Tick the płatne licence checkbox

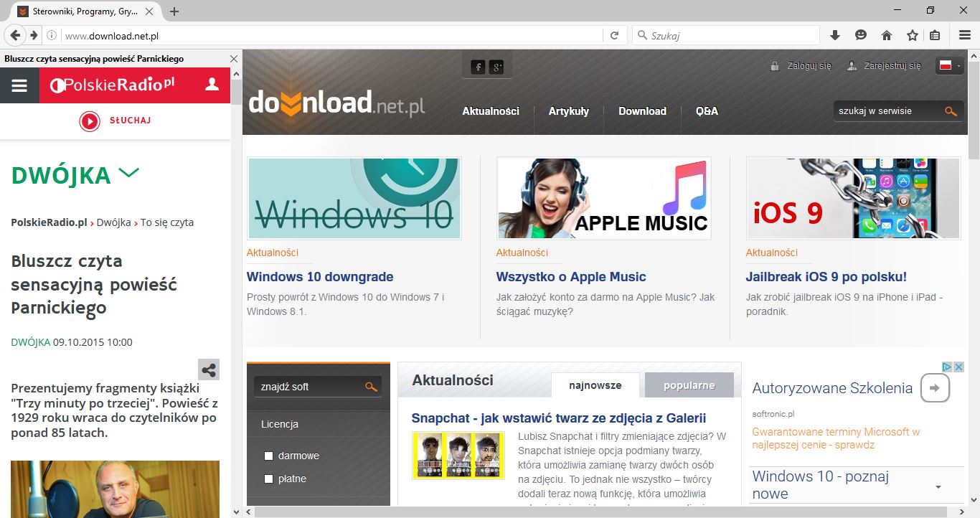click(x=269, y=479)
